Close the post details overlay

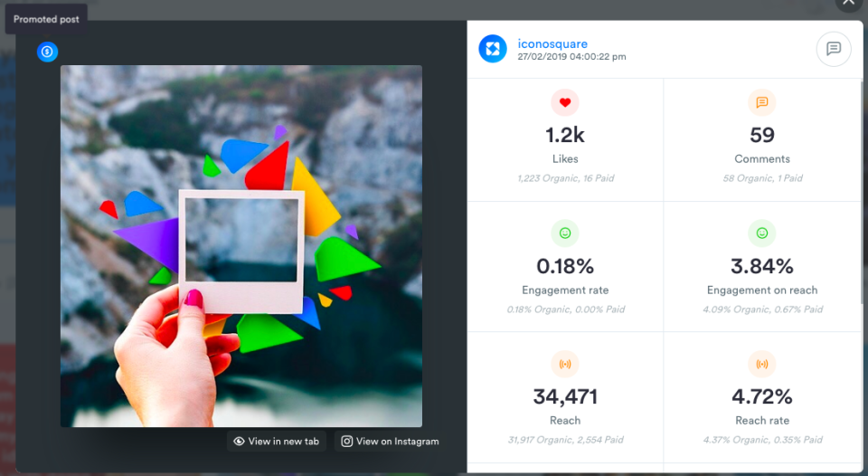848,4
